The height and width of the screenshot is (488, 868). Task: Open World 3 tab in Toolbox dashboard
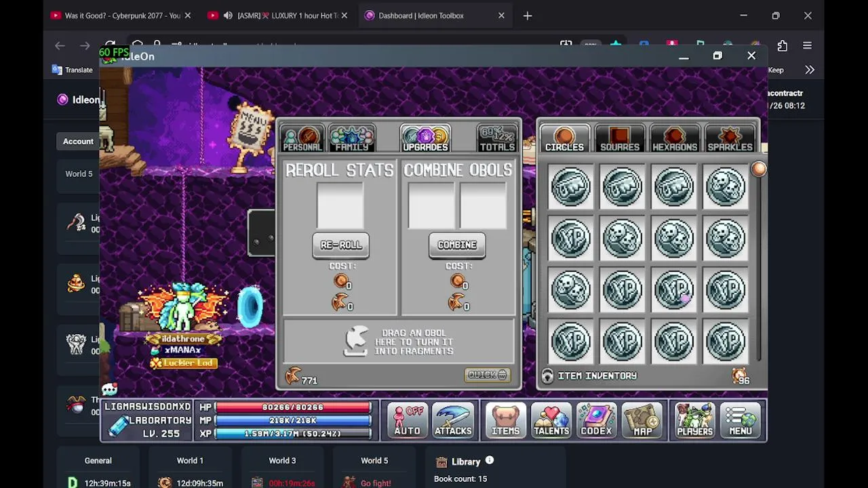(x=282, y=461)
